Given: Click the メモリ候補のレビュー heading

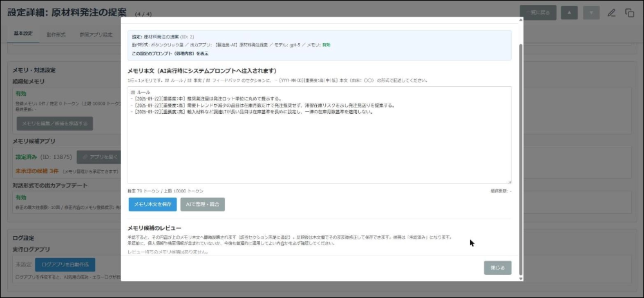Looking at the screenshot, I should click(x=155, y=228).
